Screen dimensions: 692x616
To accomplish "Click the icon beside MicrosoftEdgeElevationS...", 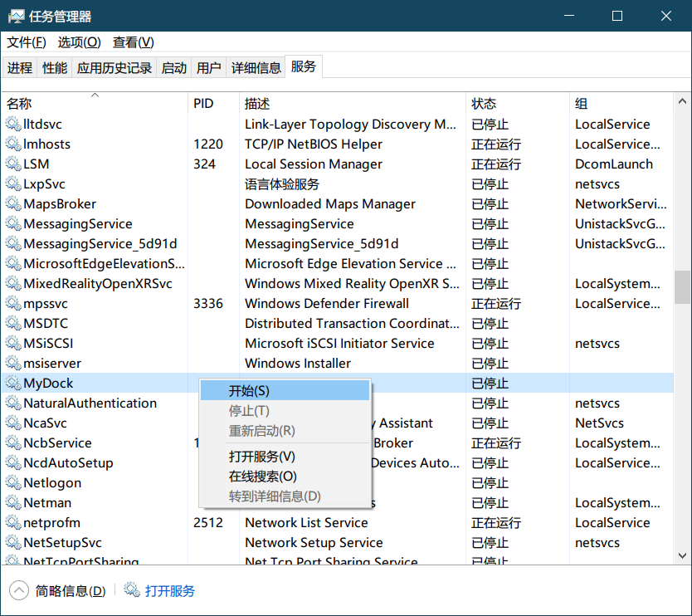I will pyautogui.click(x=13, y=264).
